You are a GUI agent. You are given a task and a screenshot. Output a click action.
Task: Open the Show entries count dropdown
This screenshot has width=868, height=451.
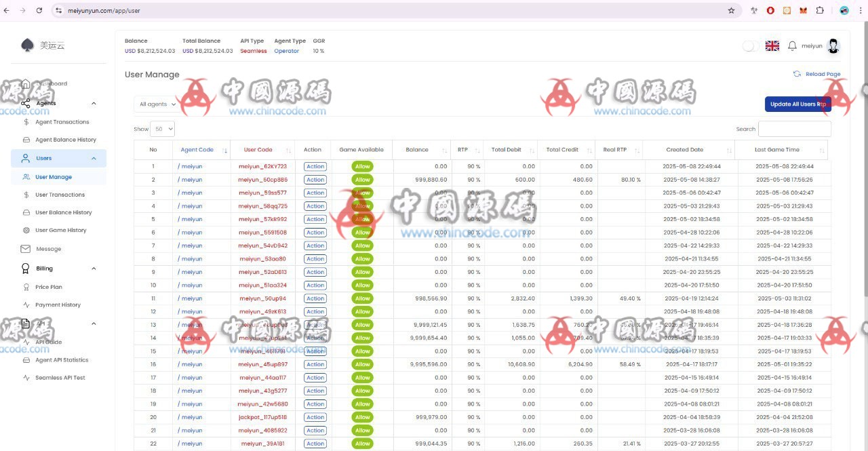click(x=163, y=129)
